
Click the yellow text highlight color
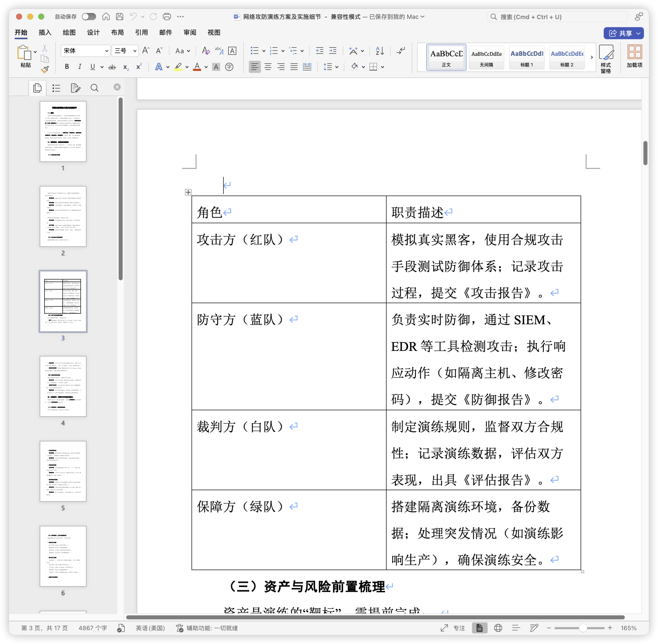pyautogui.click(x=178, y=67)
